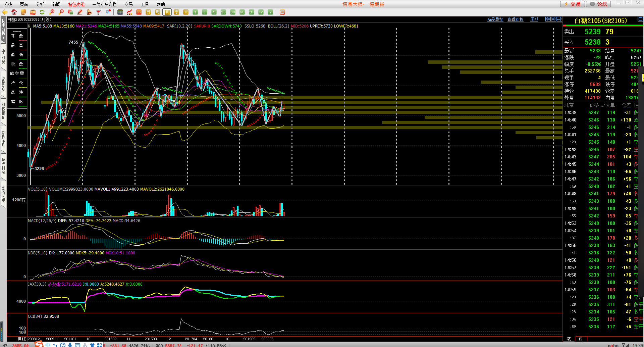This screenshot has height=347, width=644.
Task: Switch to the 热点排名 sidebar tab
Action: (x=3, y=166)
